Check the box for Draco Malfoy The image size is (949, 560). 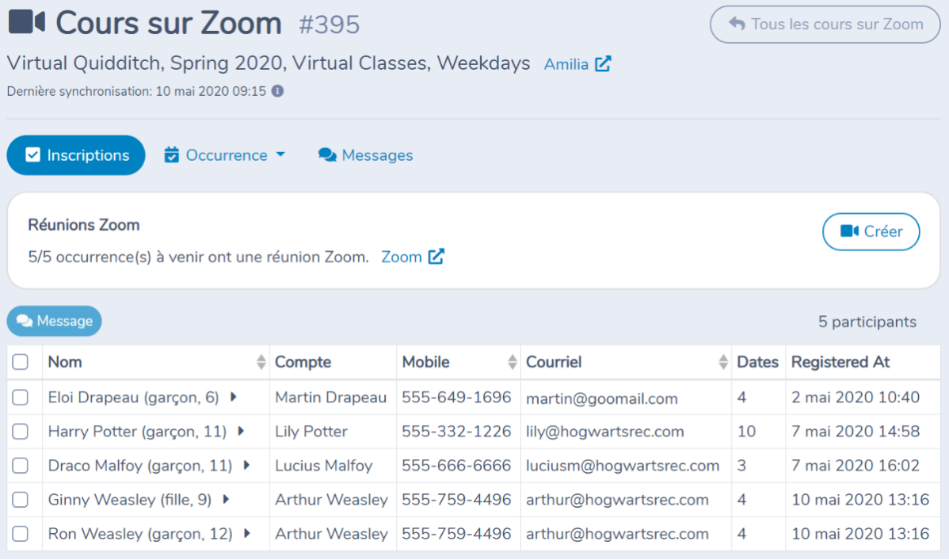[x=21, y=465]
